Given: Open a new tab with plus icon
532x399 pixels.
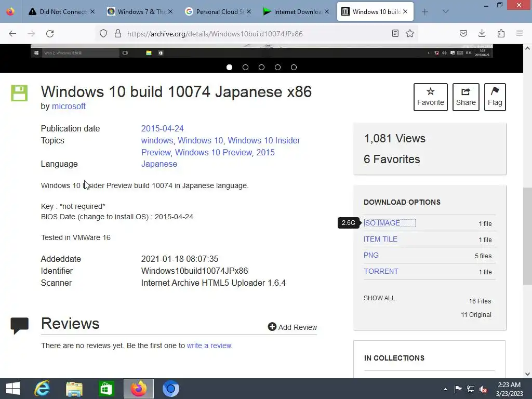Looking at the screenshot, I should (x=425, y=12).
